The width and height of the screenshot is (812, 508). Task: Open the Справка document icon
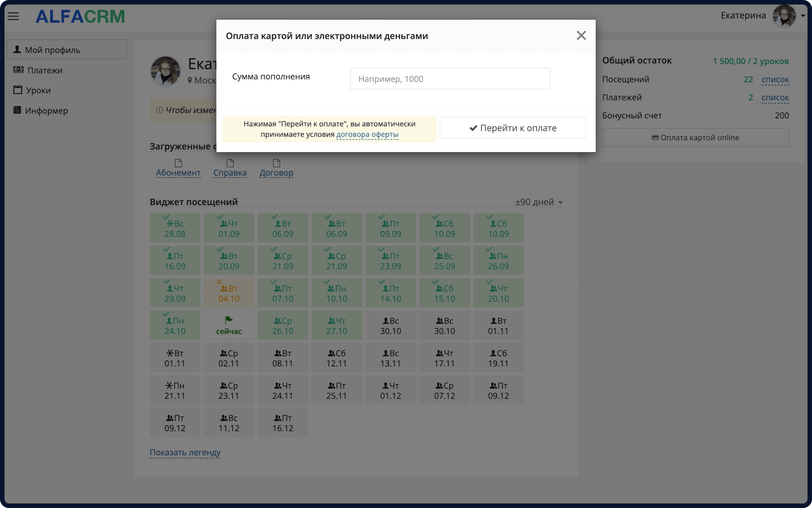point(230,163)
